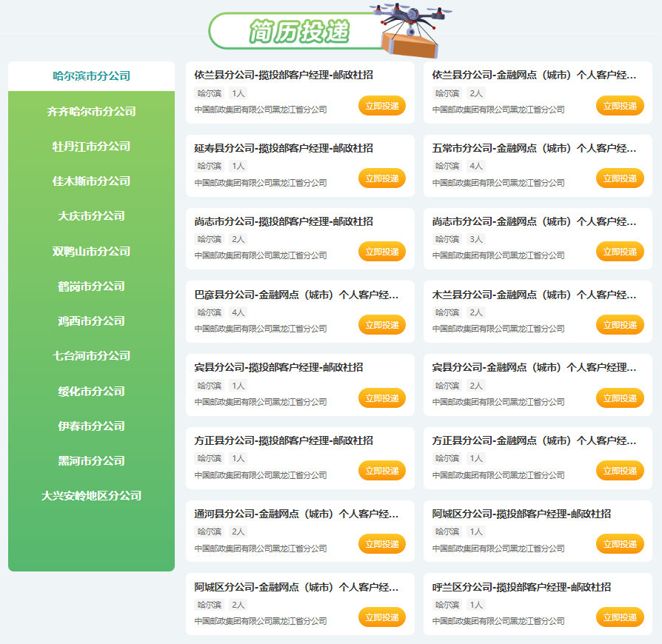Image resolution: width=662 pixels, height=644 pixels.
Task: Apply to 宾县分公司 金融网点 via 立即投递
Action: [x=620, y=398]
